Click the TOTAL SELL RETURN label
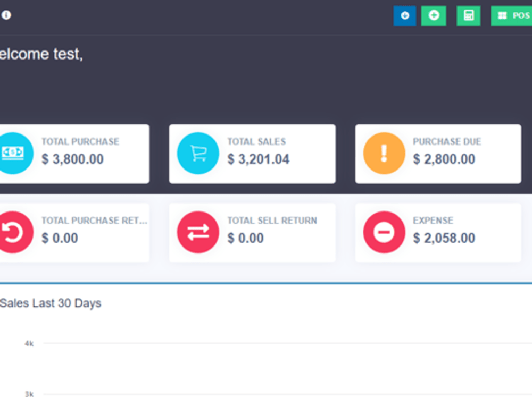 pyautogui.click(x=272, y=221)
